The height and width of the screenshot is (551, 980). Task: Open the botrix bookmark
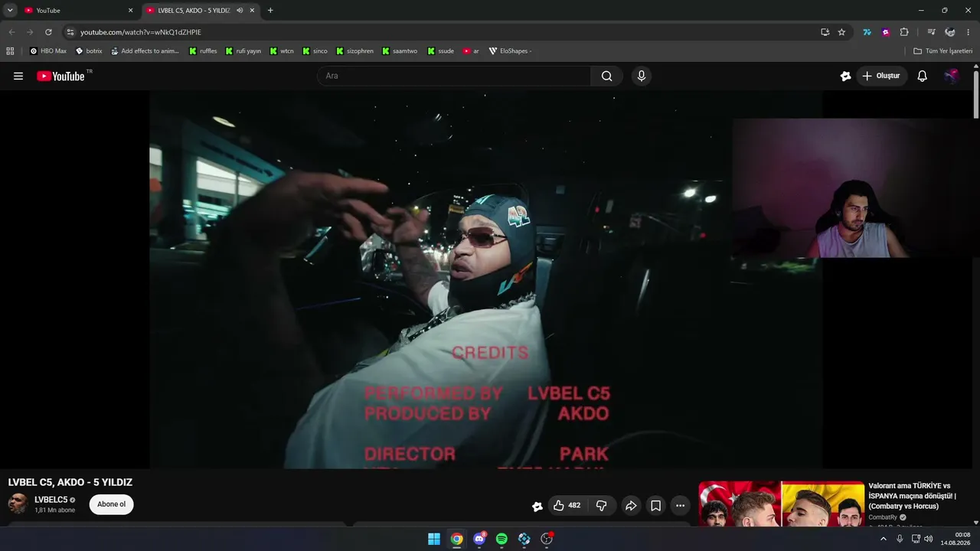(x=89, y=51)
